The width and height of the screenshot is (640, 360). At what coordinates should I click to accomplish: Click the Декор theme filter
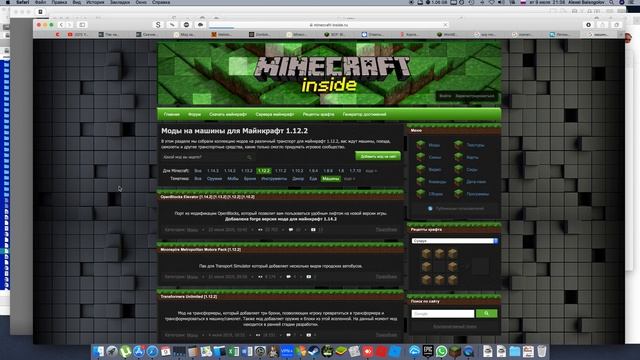tap(298, 179)
